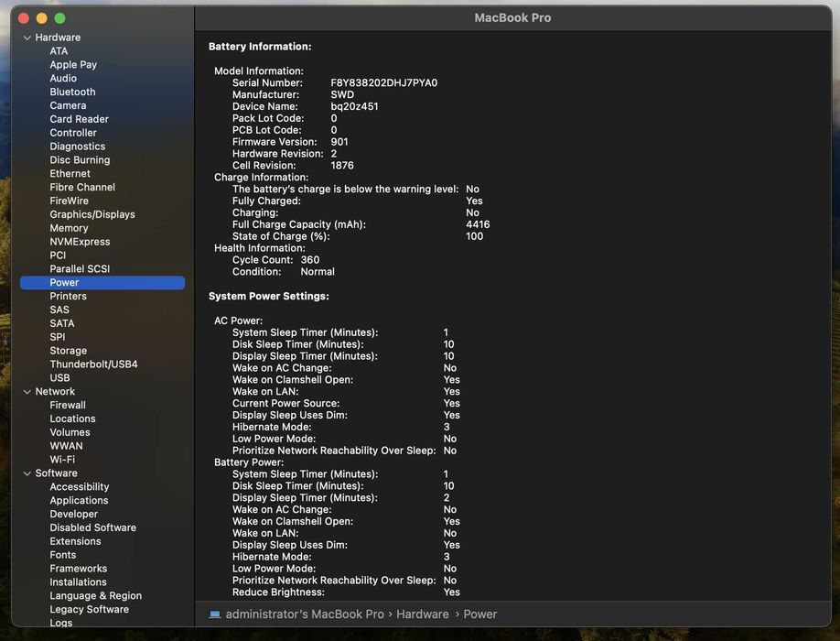Select Card Reader in the sidebar
Image resolution: width=840 pixels, height=641 pixels.
click(80, 119)
